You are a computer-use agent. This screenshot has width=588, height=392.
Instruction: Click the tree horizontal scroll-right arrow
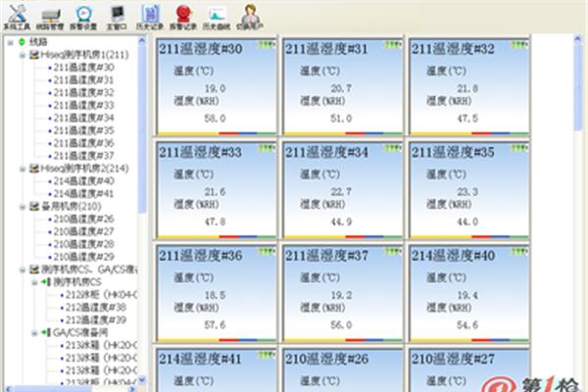(132, 389)
